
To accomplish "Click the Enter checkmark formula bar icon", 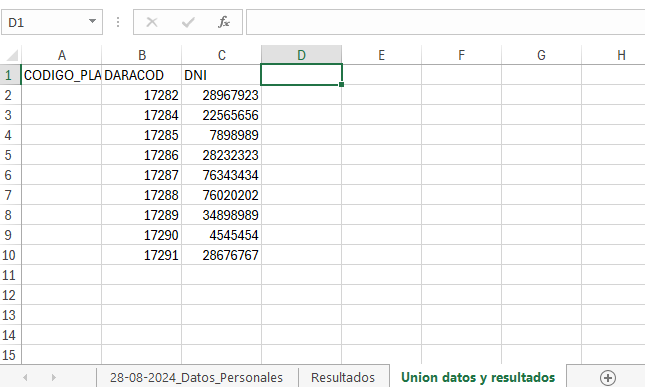I will point(188,22).
